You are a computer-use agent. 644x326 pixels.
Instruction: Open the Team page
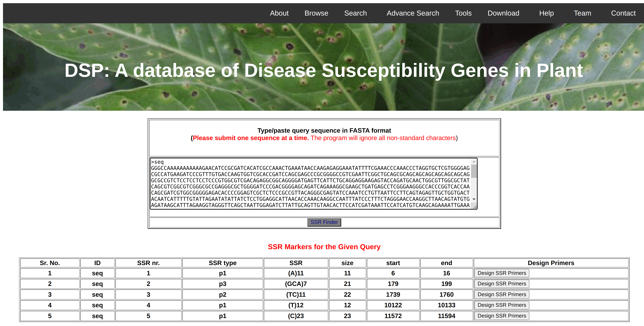(x=582, y=13)
